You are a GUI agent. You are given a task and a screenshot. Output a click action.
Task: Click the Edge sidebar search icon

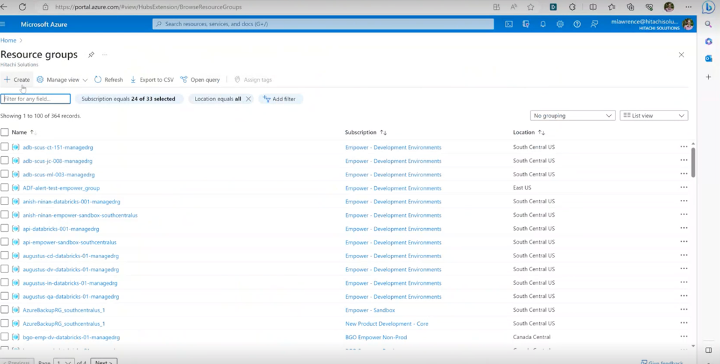pyautogui.click(x=708, y=24)
